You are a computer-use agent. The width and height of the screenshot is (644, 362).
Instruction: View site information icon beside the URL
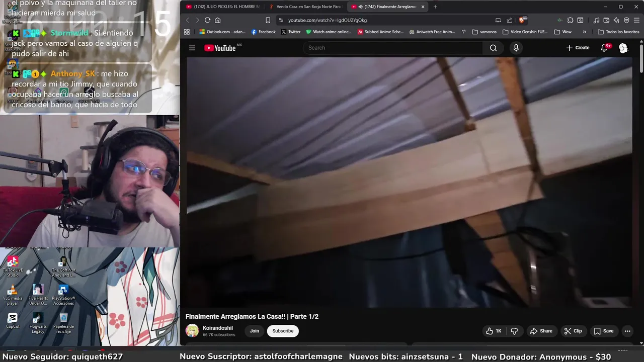(x=281, y=20)
